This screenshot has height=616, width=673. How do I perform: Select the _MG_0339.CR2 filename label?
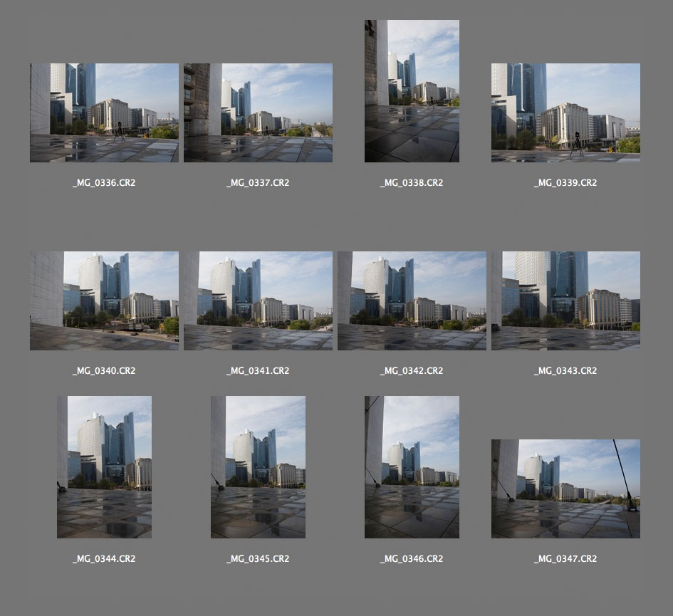tap(565, 183)
